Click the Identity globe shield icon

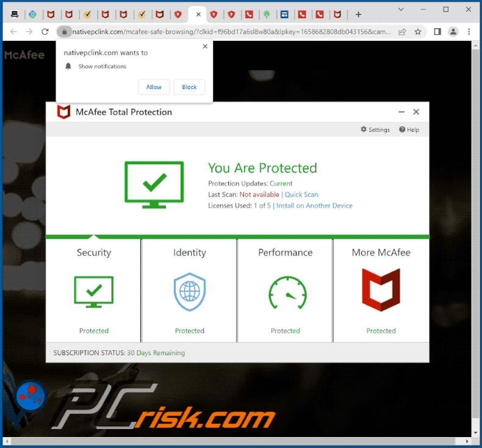tap(189, 292)
